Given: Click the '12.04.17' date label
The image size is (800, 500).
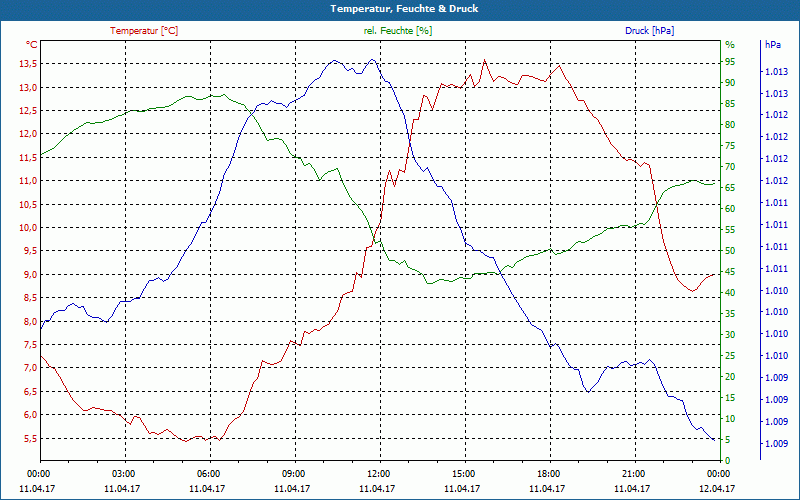Looking at the screenshot, I should (717, 489).
